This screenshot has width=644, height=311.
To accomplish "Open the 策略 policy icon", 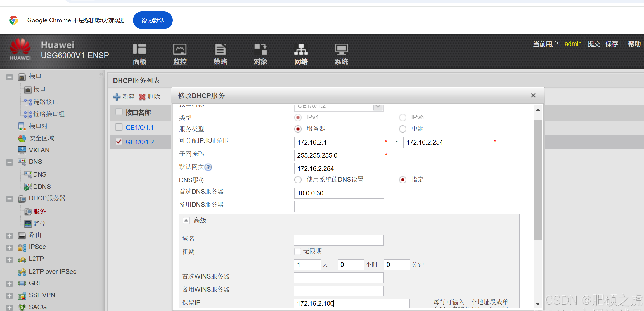I will pyautogui.click(x=220, y=49).
